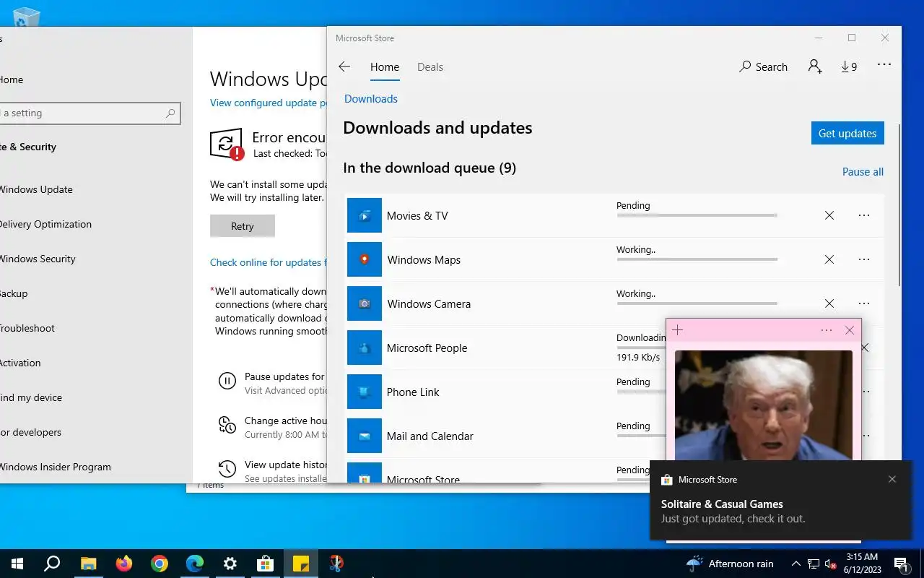Viewport: 924px width, 578px height.
Task: Click the Microsoft People app icon
Action: [x=365, y=348]
